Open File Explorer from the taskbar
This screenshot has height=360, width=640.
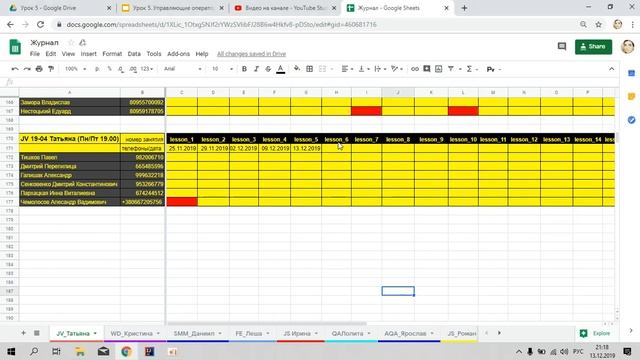tap(80, 351)
